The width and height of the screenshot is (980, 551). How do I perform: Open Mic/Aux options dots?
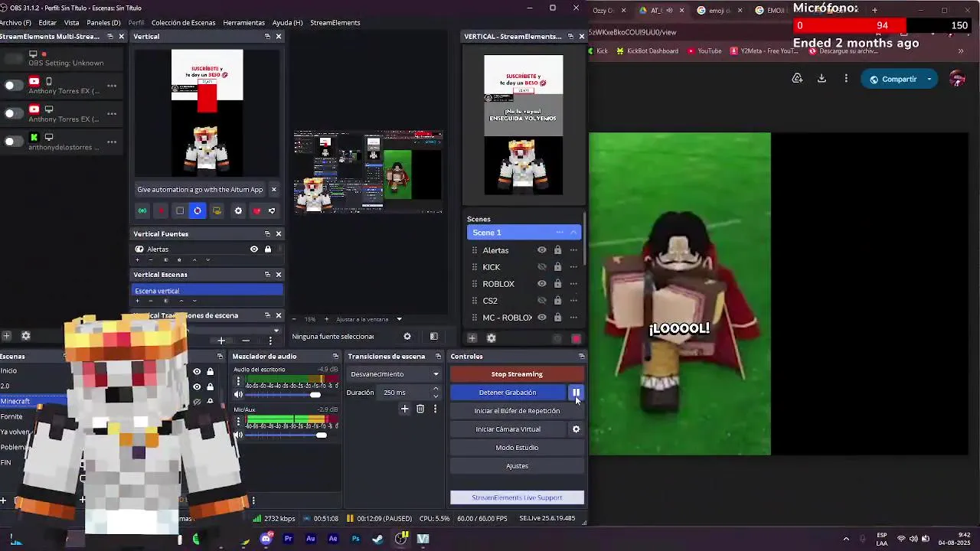(x=238, y=422)
